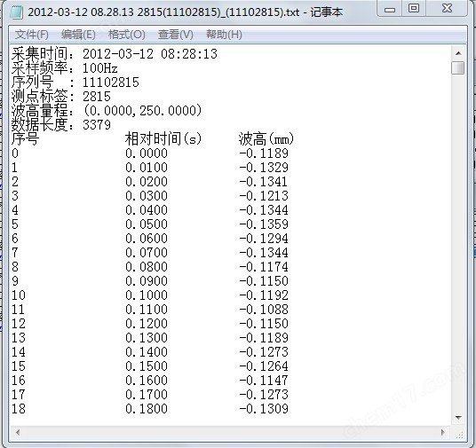
Task: Click the measuring point label 2815
Action: point(97,97)
